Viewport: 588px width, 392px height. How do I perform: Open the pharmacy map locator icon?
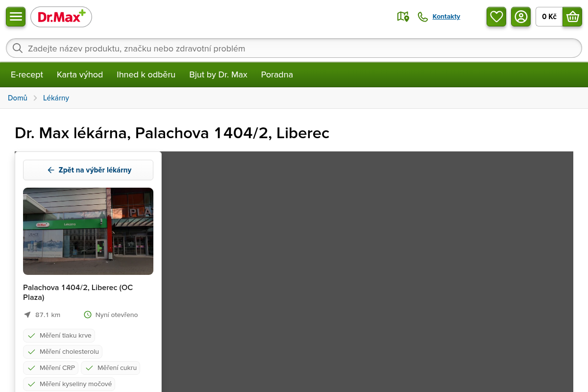403,17
